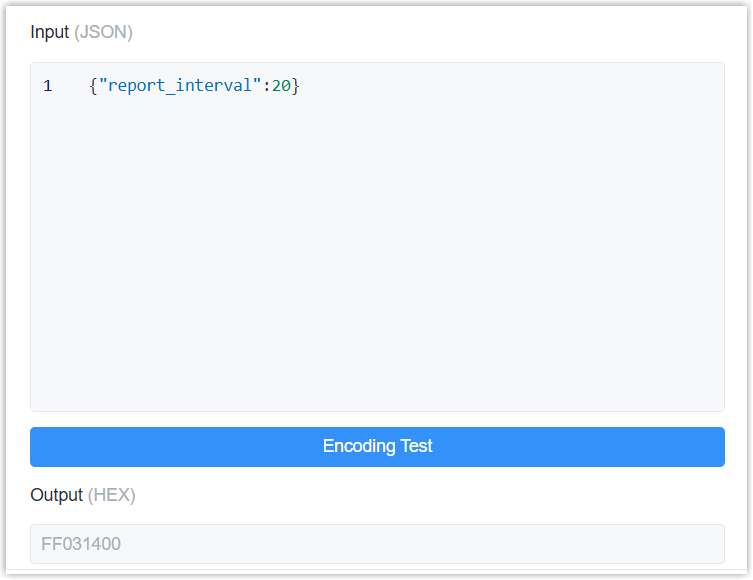Click the Input label above the editor
The image size is (753, 580).
(x=50, y=32)
